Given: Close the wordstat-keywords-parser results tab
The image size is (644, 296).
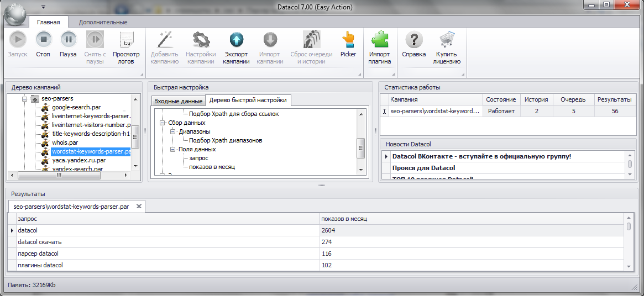Looking at the screenshot, I should click(139, 206).
